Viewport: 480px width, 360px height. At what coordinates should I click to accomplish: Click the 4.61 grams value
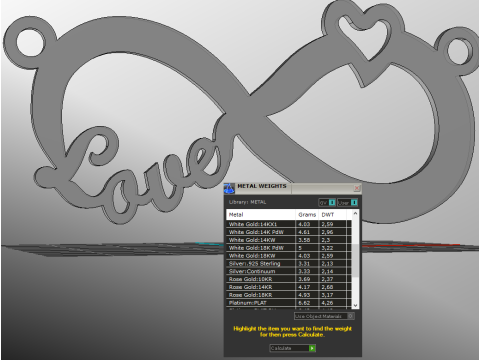tap(304, 232)
